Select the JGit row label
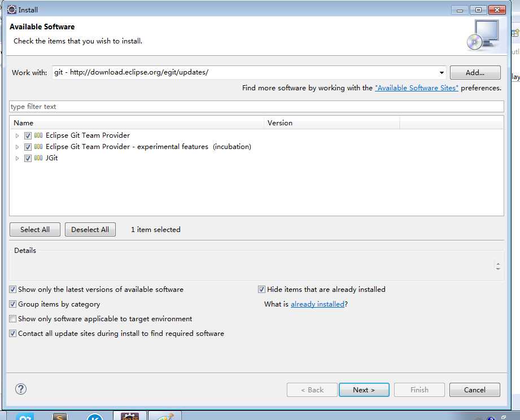Screen dimensions: 520x420 click(x=52, y=158)
